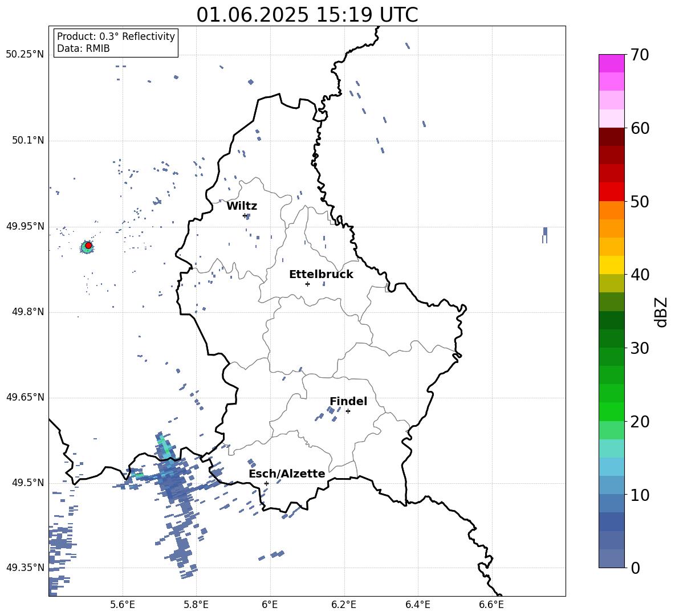The image size is (675, 616).
Task: Click the 50.25°N latitude label
Action: click(x=25, y=55)
